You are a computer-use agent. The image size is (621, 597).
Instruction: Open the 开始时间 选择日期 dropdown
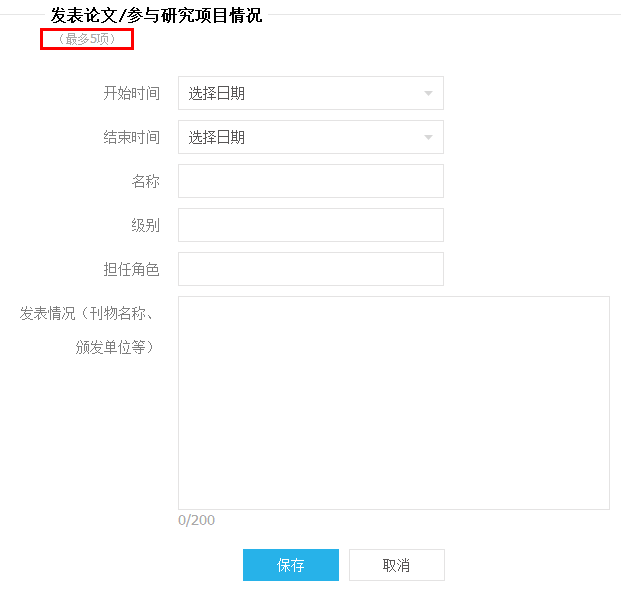coord(310,94)
